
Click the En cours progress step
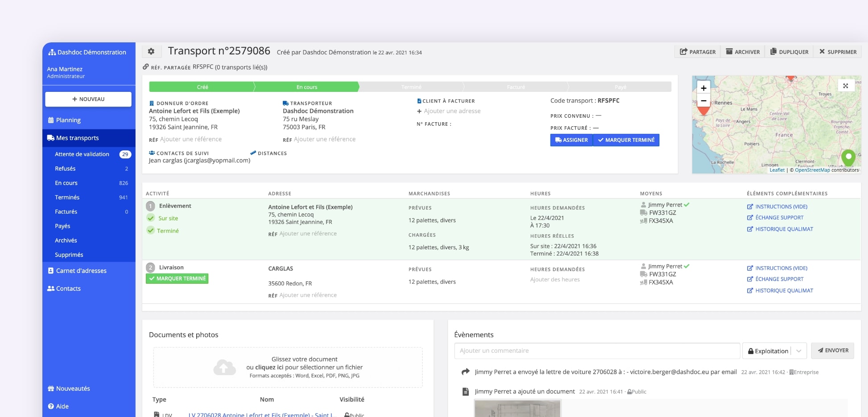[306, 87]
